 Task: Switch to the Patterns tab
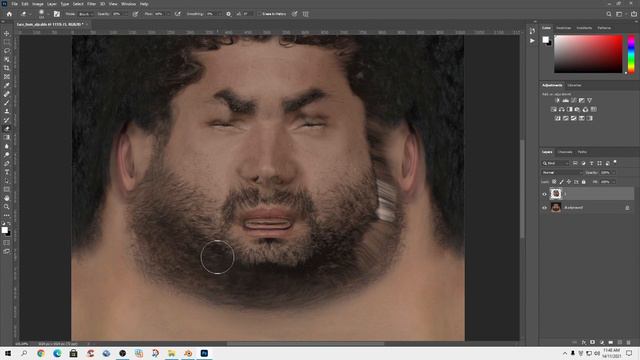(x=604, y=28)
